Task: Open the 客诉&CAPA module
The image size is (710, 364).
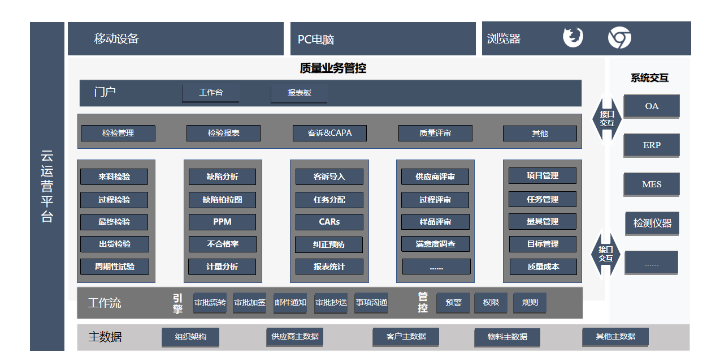Action: 330,133
